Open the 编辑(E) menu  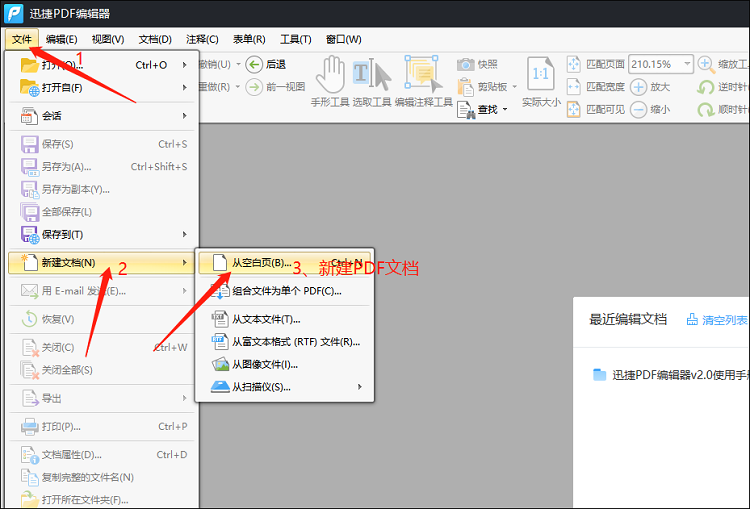(61, 39)
